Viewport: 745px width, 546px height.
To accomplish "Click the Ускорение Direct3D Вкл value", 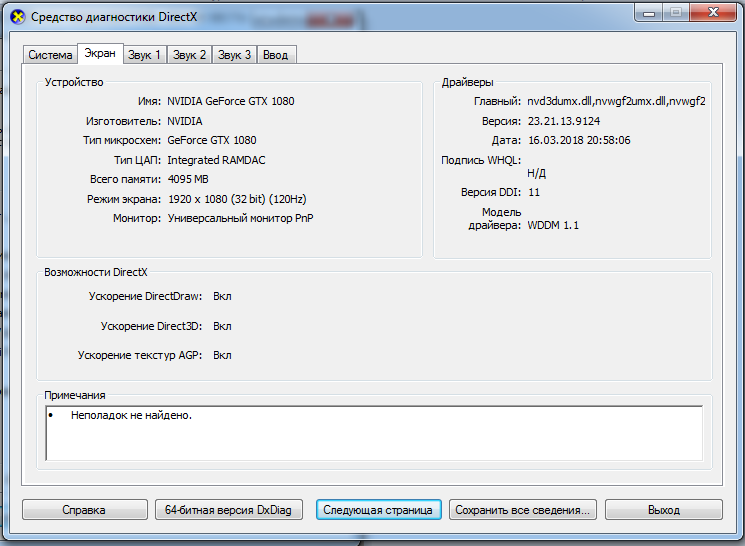I will (222, 326).
